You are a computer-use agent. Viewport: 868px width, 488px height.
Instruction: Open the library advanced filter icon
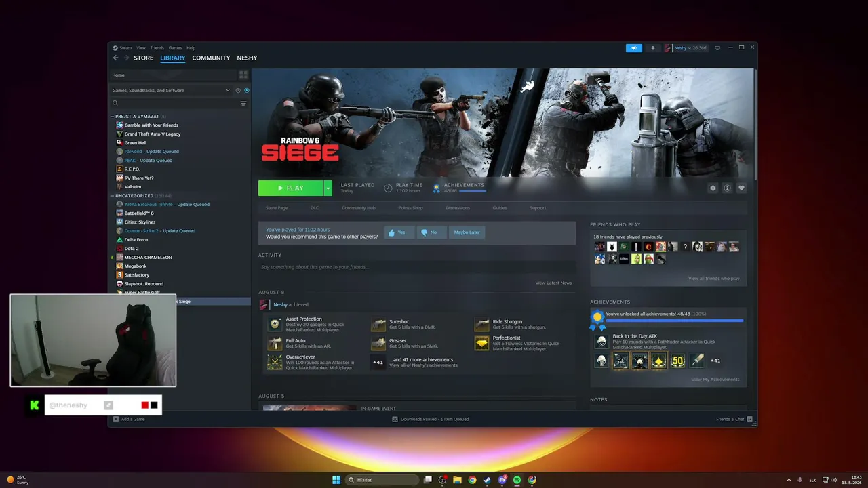[243, 104]
